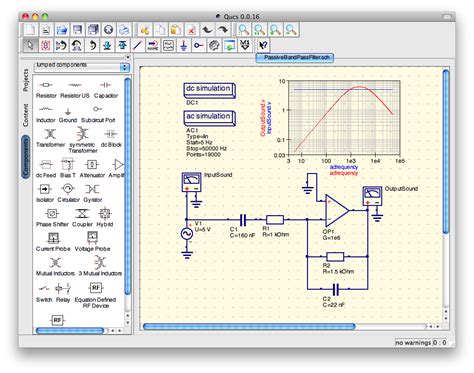Select the Isolator component
Viewport: 474px width, 373px height.
click(x=45, y=193)
